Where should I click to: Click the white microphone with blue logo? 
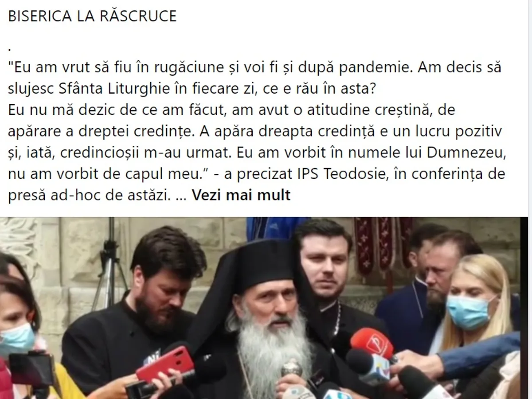[x=368, y=365]
